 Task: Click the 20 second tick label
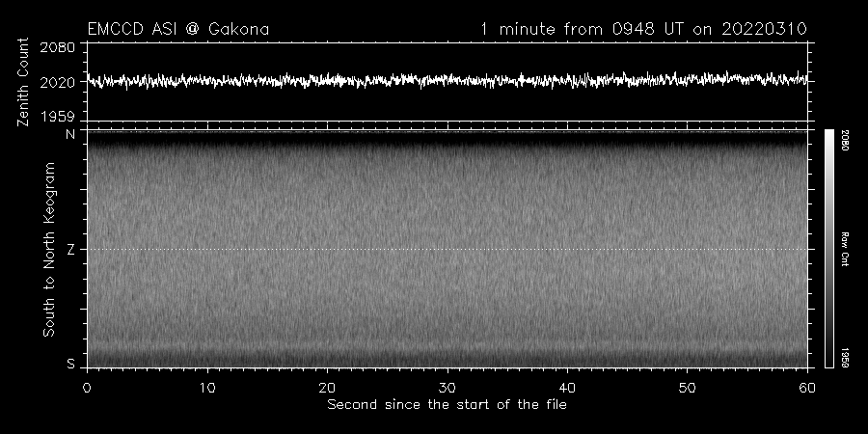pos(327,388)
